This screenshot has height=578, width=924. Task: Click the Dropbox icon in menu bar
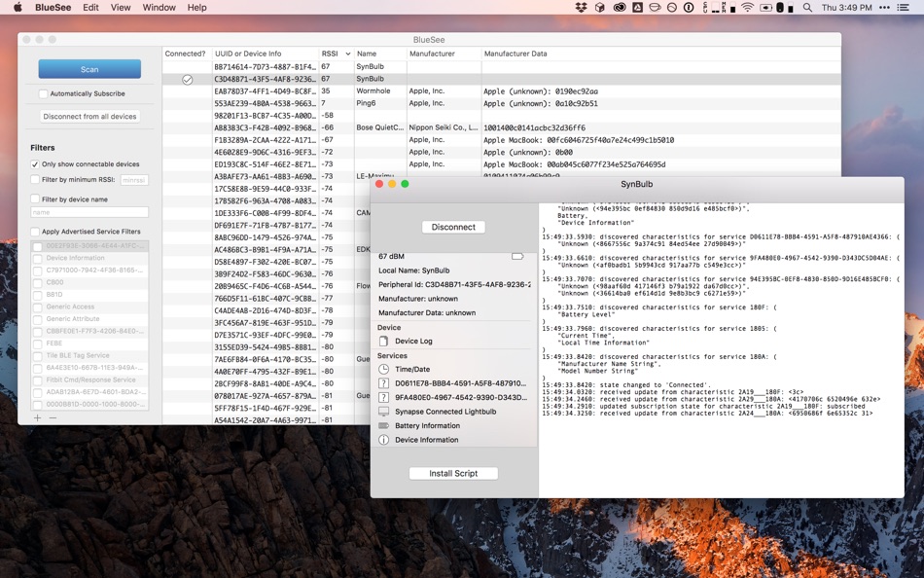pyautogui.click(x=582, y=8)
